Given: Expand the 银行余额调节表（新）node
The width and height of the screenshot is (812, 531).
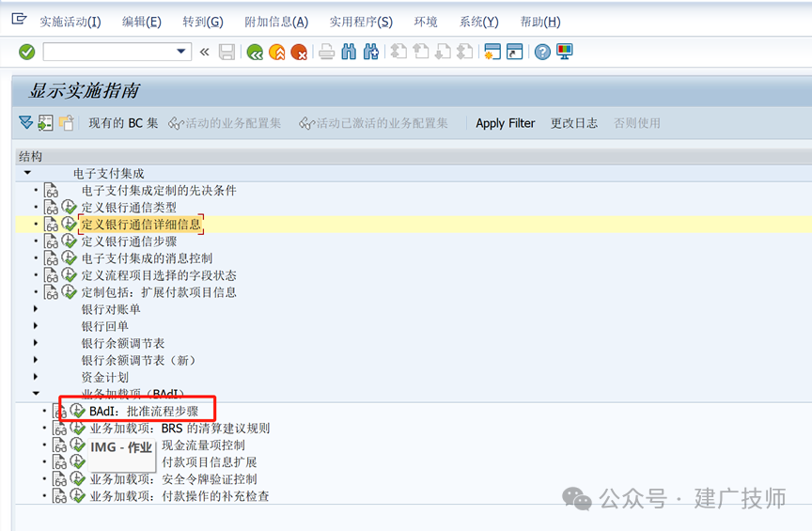Looking at the screenshot, I should (x=35, y=360).
